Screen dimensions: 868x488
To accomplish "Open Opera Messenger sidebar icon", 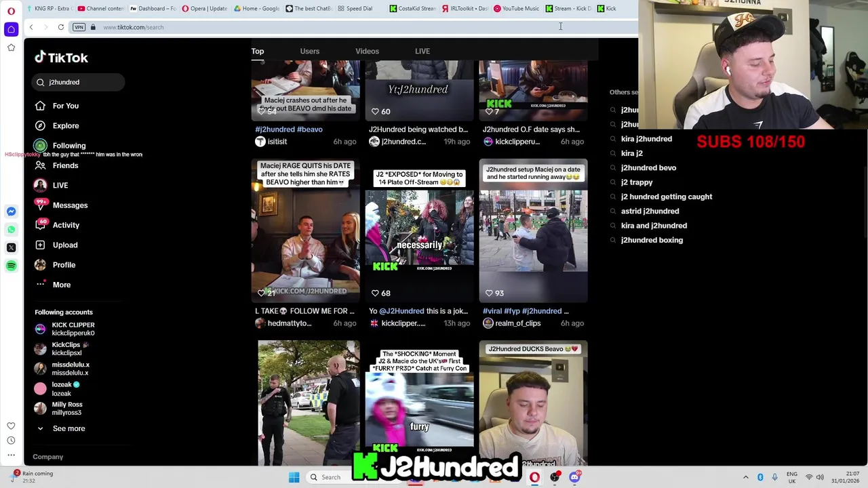I will (11, 211).
